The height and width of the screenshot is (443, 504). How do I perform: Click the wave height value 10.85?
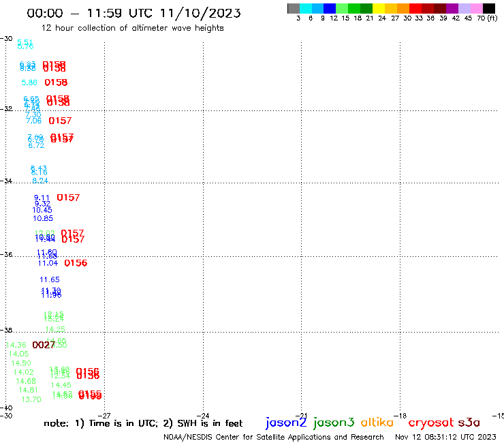(43, 219)
